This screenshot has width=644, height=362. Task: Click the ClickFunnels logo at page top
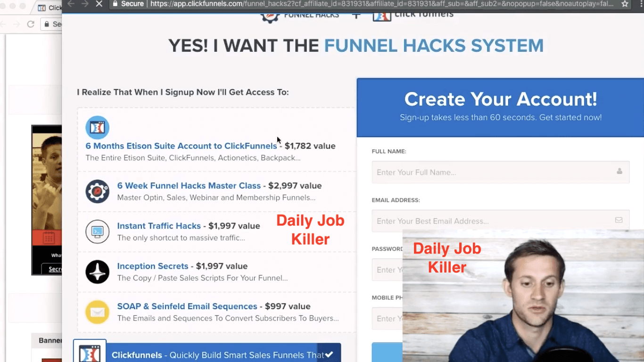click(413, 16)
